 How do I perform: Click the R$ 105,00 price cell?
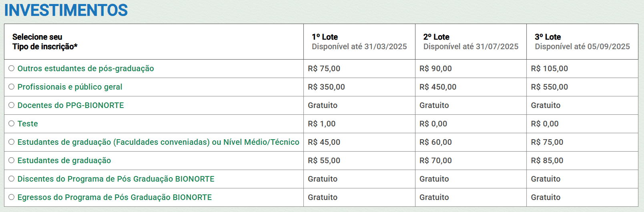point(549,68)
